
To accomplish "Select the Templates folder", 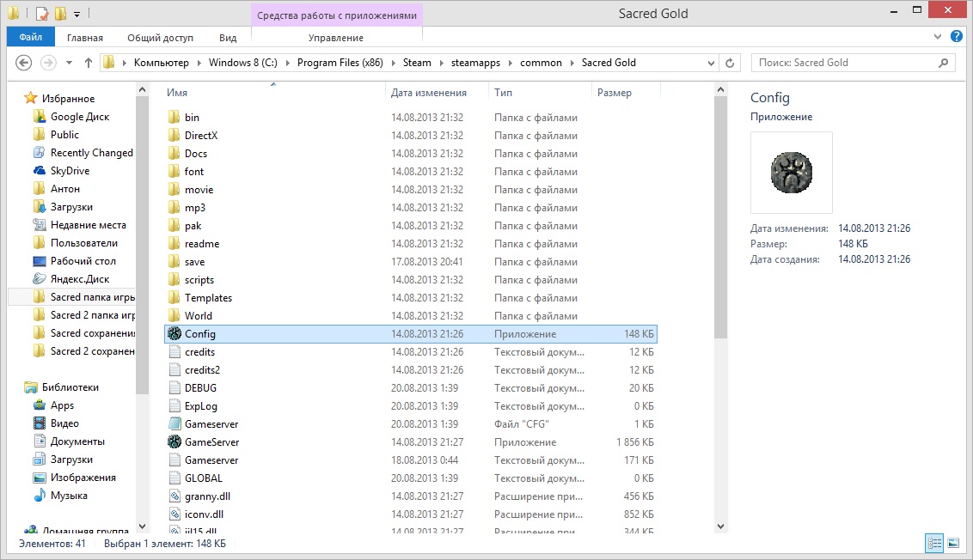I will 208,298.
